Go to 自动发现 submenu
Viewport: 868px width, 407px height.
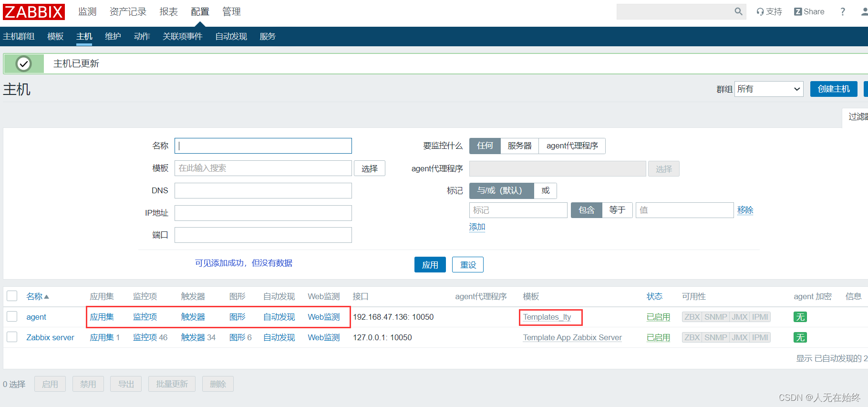(x=231, y=37)
